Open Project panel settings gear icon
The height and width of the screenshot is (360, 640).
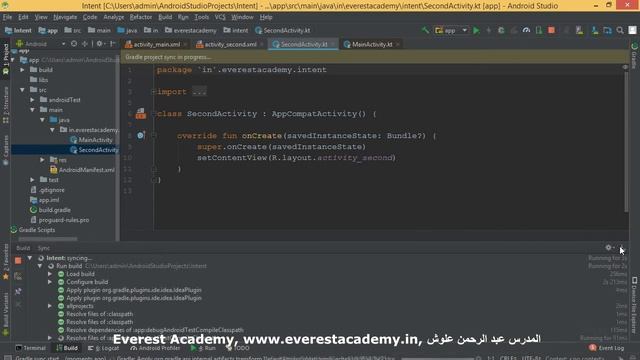(x=100, y=44)
